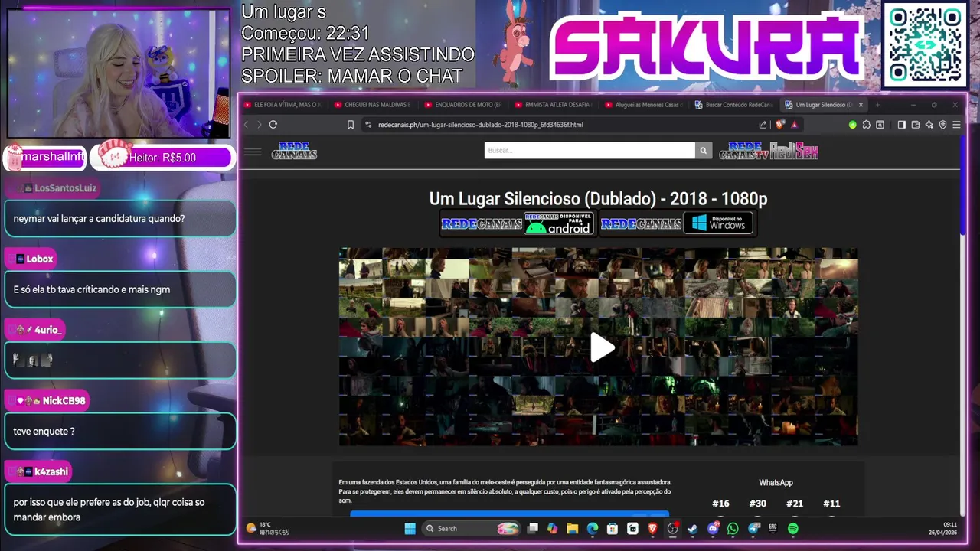Viewport: 980px width, 551px height.
Task: Open the weather widget showing 18°C
Action: [268, 528]
